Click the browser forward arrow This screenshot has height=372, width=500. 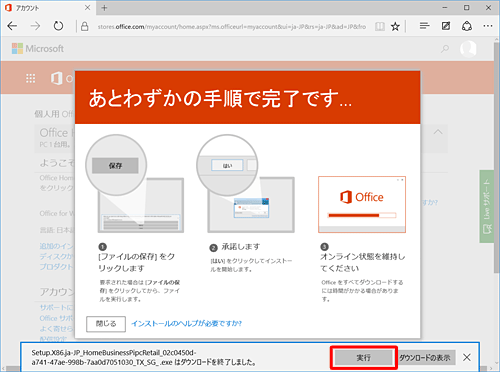[x=35, y=26]
